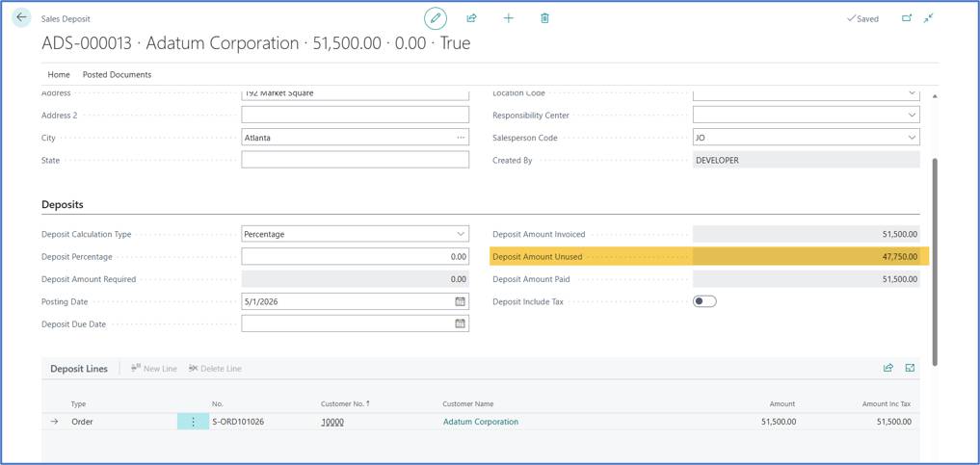Click Deposit Lines share icon
The image size is (980, 465).
coord(888,369)
